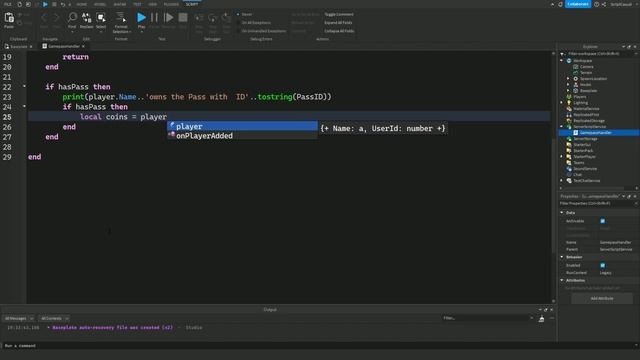
Task: Open the FILE menu
Action: (8, 4)
